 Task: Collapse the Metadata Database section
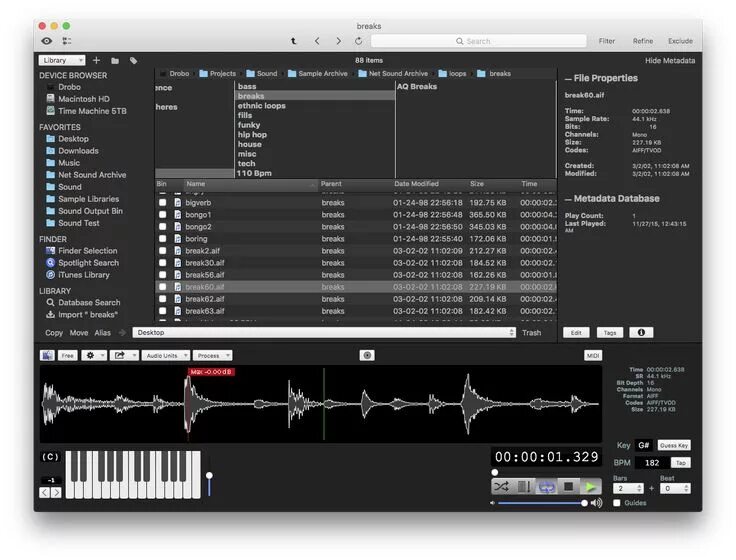point(568,199)
